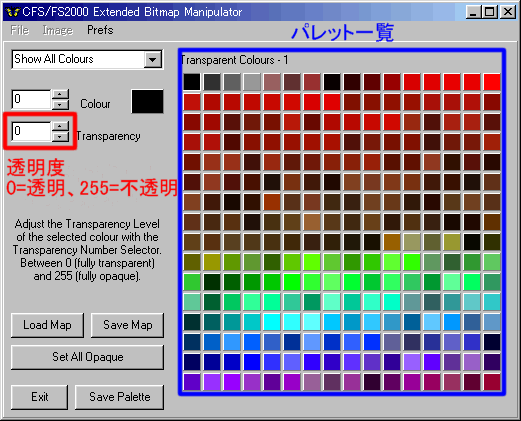The height and width of the screenshot is (421, 521).
Task: Click the Set All Opaque button
Action: point(87,357)
